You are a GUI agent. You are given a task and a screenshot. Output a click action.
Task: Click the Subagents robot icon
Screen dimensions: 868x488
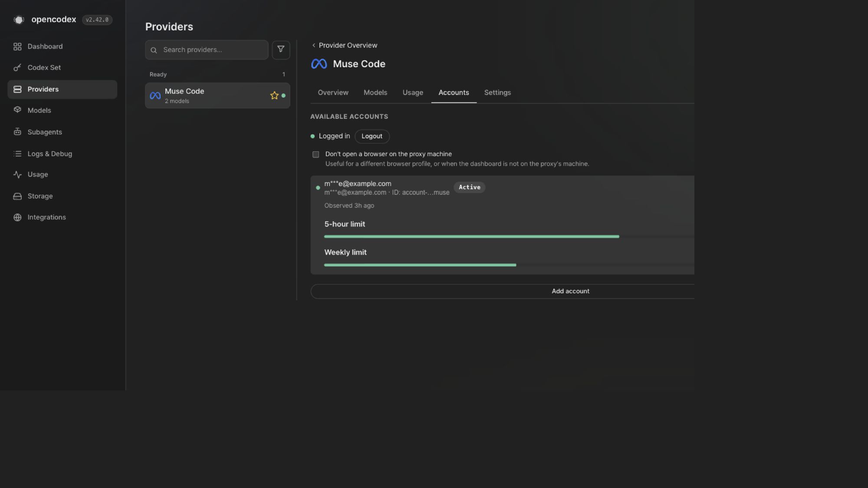(17, 132)
